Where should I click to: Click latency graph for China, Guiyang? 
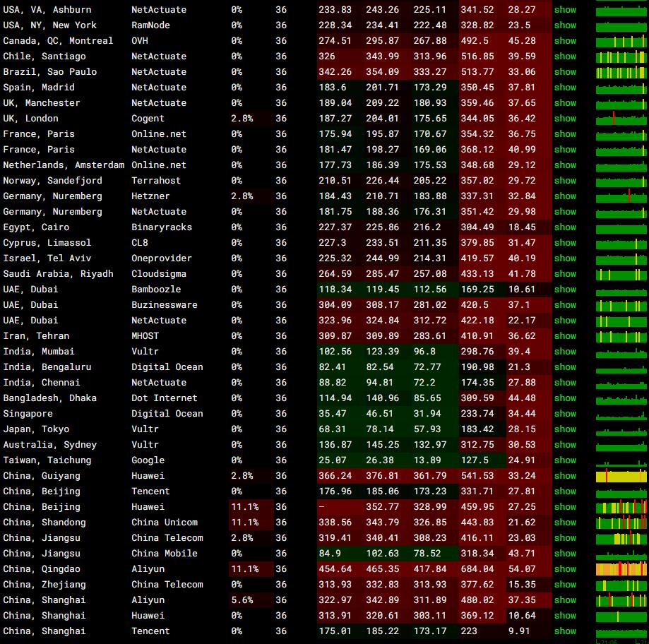tap(621, 476)
